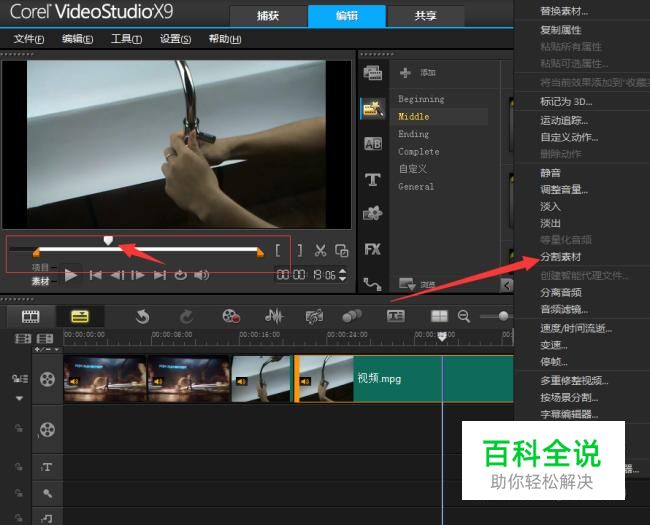Switch preview to Clip (素材) mode
Image resolution: width=650 pixels, height=525 pixels.
pyautogui.click(x=40, y=282)
